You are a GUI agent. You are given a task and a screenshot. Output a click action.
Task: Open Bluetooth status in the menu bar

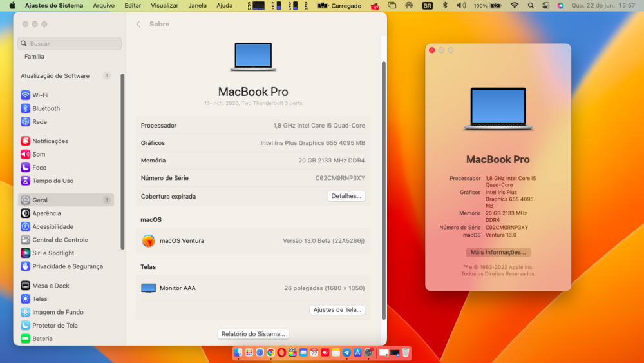click(445, 5)
